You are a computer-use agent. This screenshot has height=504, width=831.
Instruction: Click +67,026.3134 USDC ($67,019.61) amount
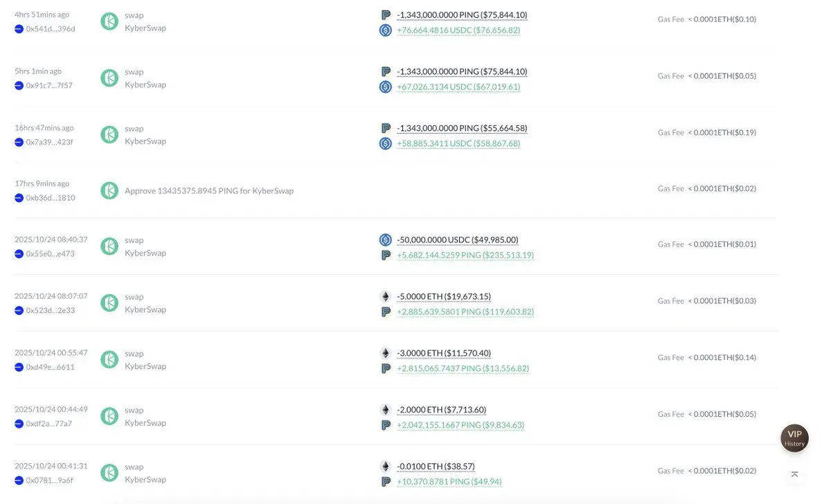pos(458,87)
